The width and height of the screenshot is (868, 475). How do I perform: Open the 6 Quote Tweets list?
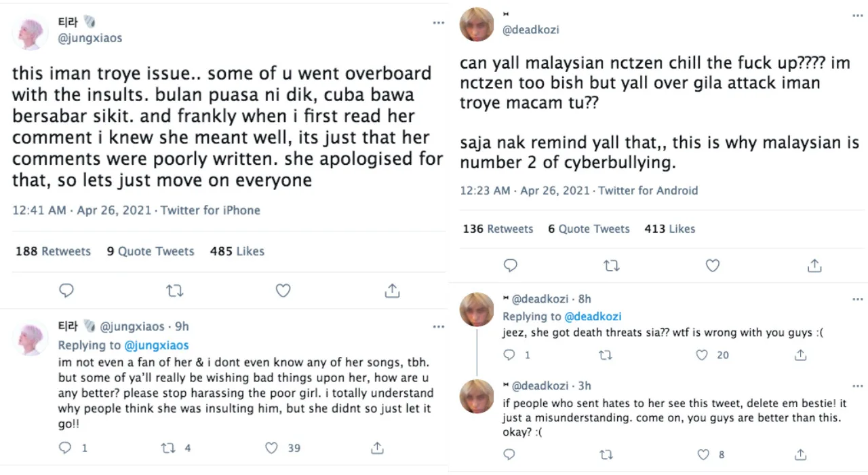pyautogui.click(x=589, y=229)
